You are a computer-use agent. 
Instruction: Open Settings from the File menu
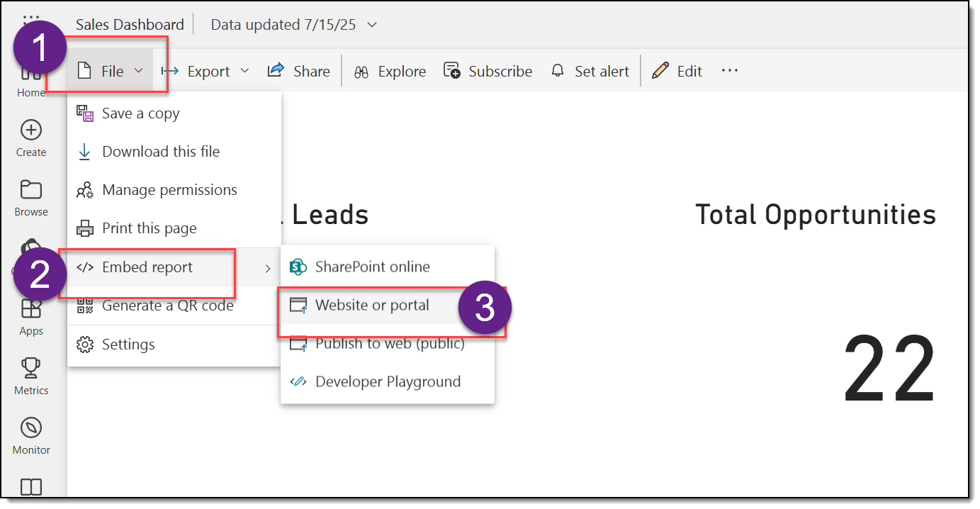(x=174, y=345)
